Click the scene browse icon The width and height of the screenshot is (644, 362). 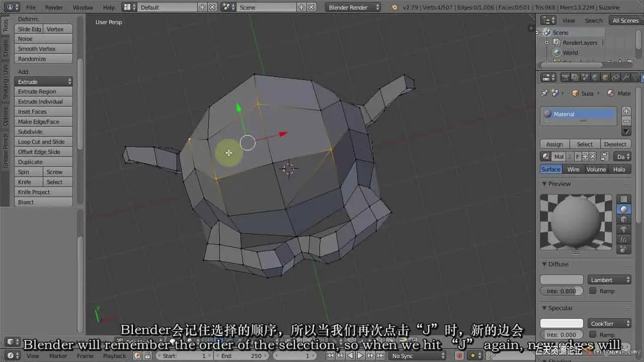[x=228, y=7]
